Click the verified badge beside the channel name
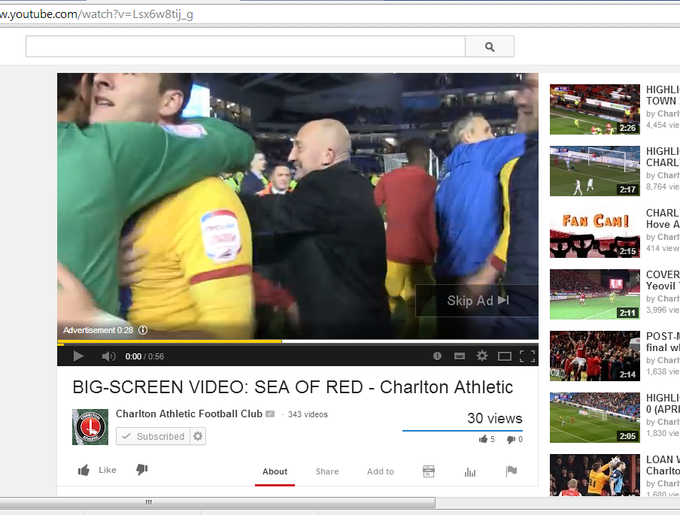The width and height of the screenshot is (680, 515). coord(270,414)
